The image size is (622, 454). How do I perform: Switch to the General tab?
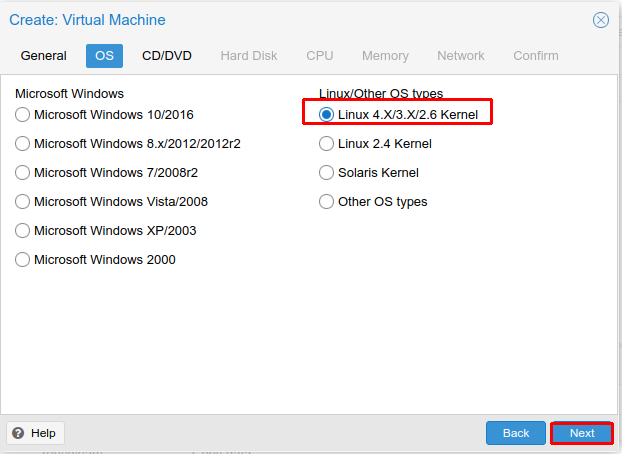[44, 56]
